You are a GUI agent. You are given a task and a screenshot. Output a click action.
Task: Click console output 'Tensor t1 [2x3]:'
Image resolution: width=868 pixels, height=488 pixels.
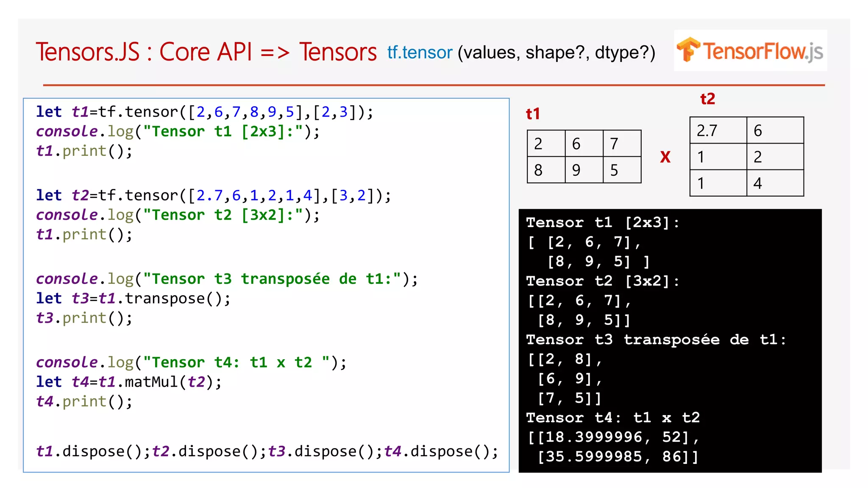pos(603,223)
